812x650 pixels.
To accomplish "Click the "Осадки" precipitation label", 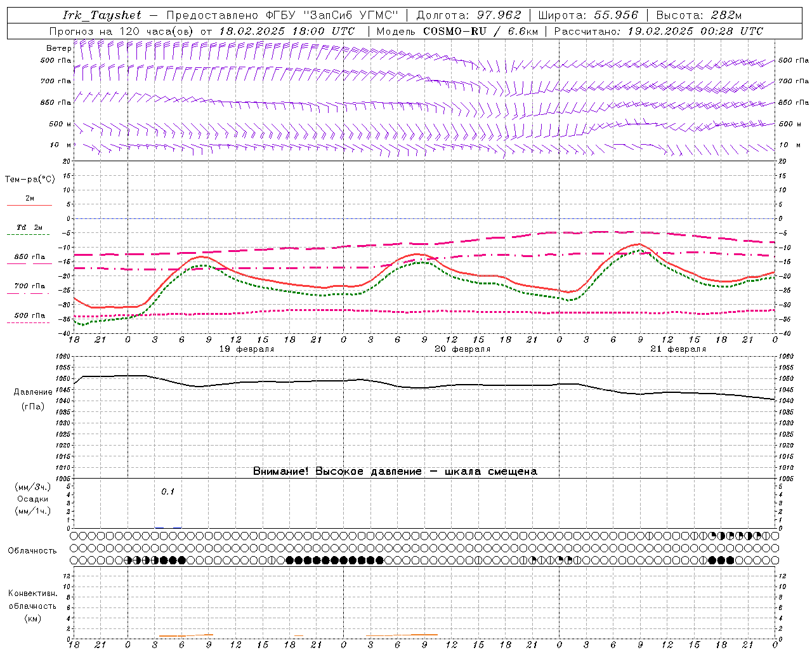I will (x=33, y=499).
